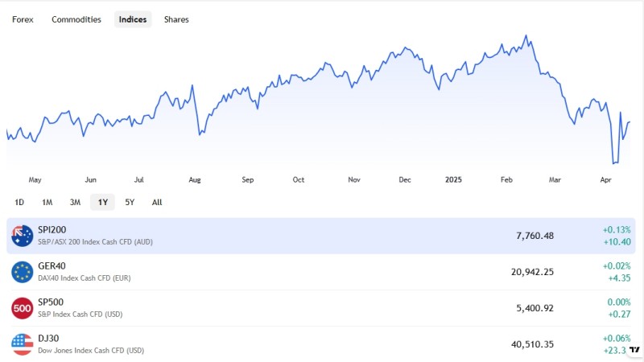Screen dimensions: 644x362
Task: Switch chart to 5Y range
Action: (x=130, y=202)
